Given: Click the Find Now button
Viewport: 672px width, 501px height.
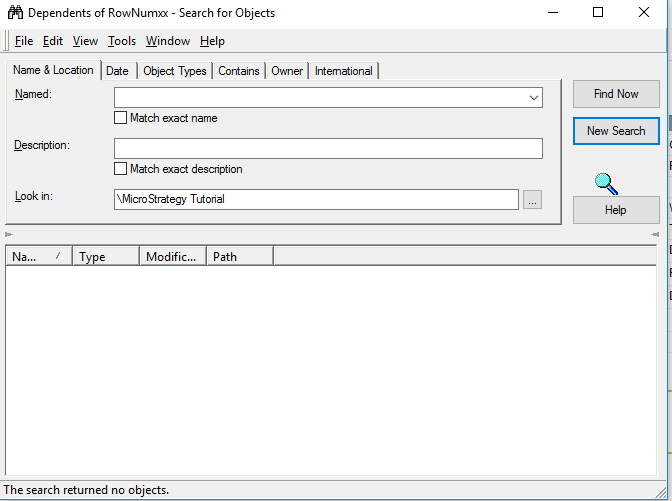Looking at the screenshot, I should (x=616, y=94).
